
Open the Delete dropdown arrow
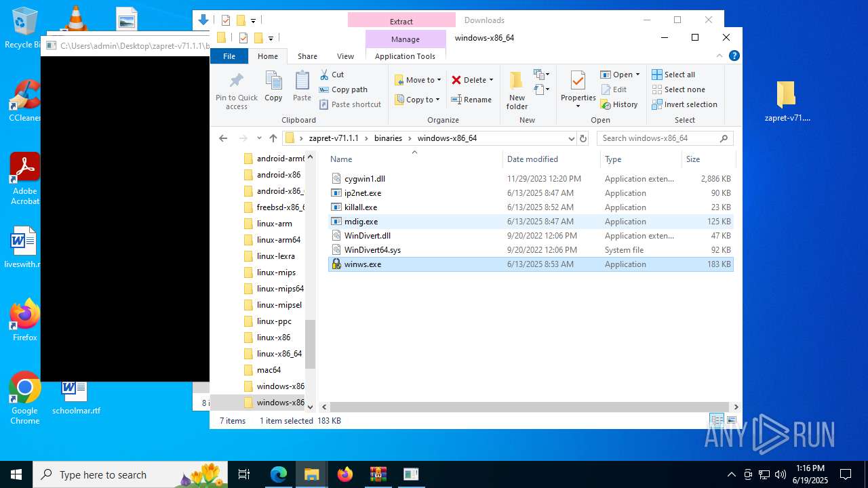[x=491, y=80]
